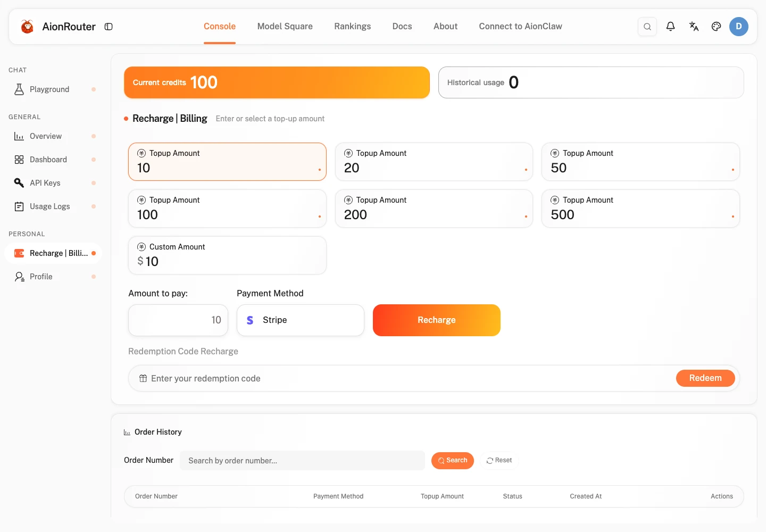766x532 pixels.
Task: Click the Recharge | Billing section heading
Action: 170,119
